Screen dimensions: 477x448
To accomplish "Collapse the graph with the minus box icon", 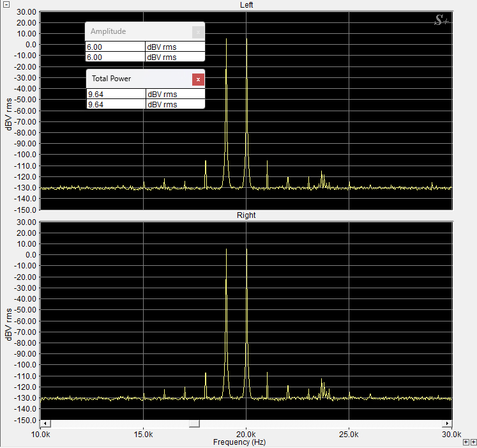I will (x=6, y=4).
